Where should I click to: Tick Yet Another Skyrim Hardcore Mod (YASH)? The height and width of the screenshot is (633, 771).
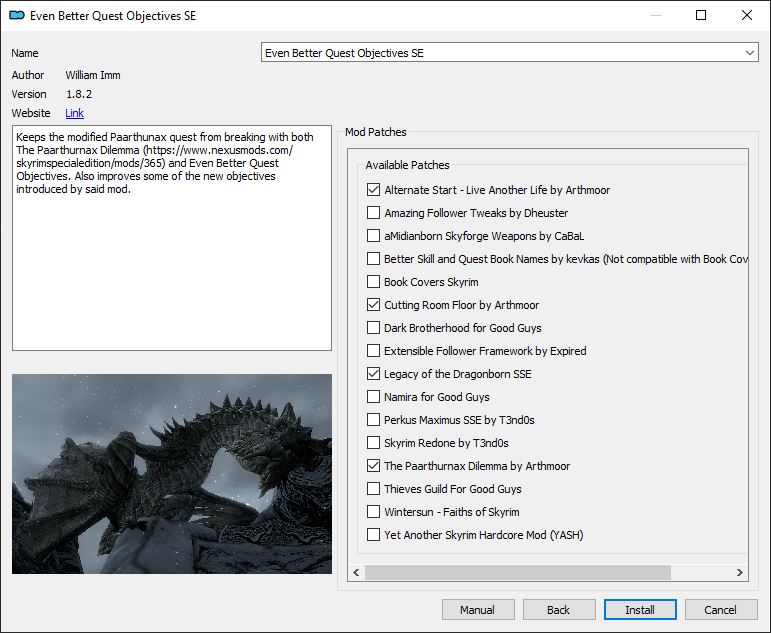coord(373,535)
